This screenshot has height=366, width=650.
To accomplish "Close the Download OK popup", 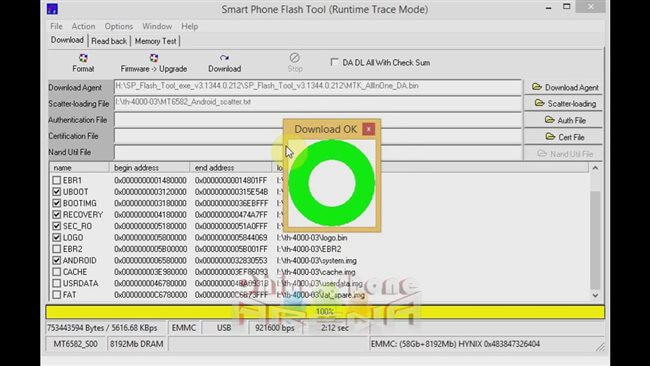I will [x=368, y=129].
